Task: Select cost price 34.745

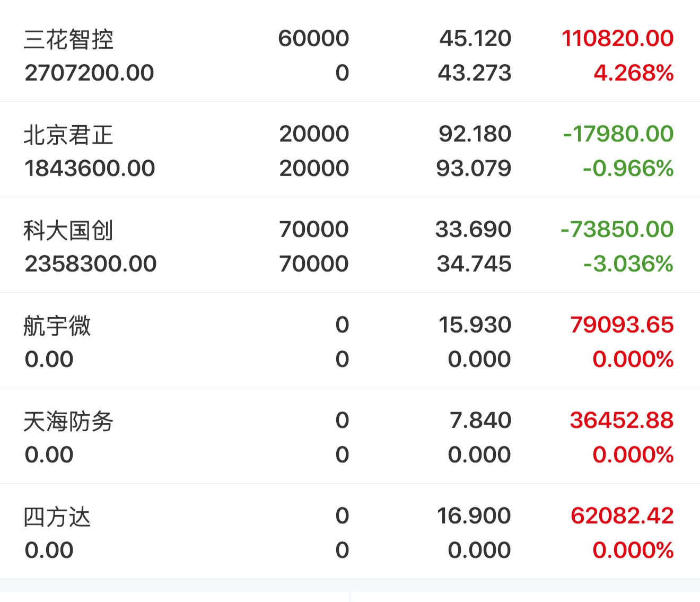Action: point(474,264)
